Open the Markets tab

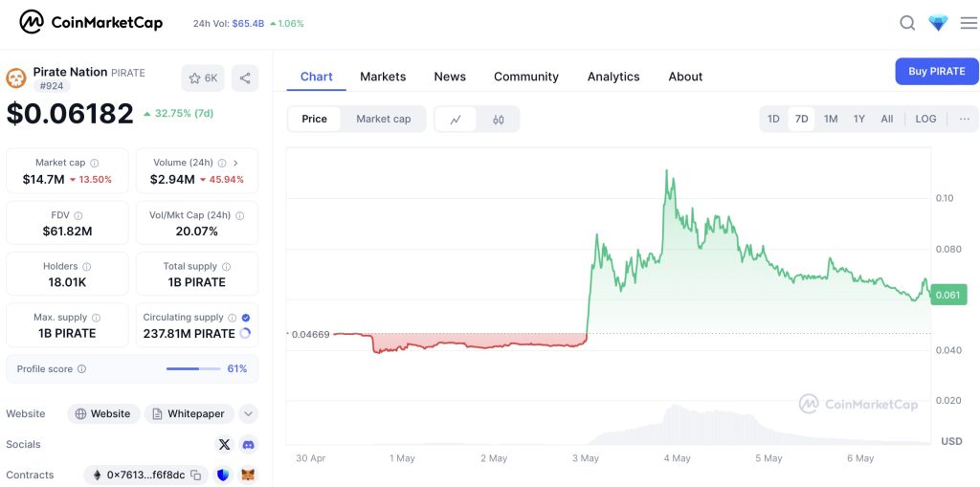coord(383,77)
